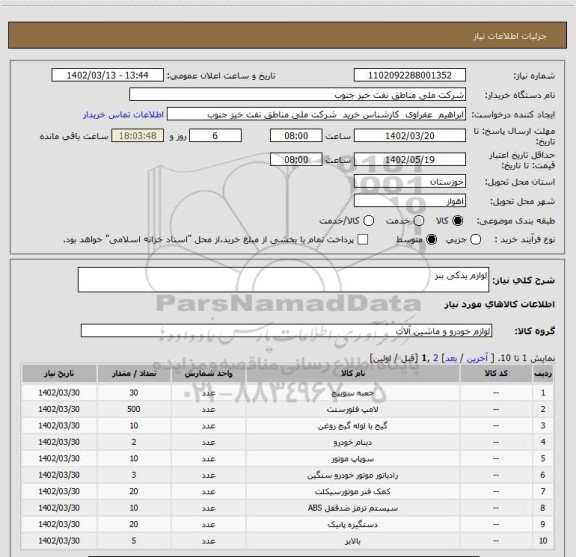Click the remaining days field showing 6
The width and height of the screenshot is (576, 557).
click(215, 136)
